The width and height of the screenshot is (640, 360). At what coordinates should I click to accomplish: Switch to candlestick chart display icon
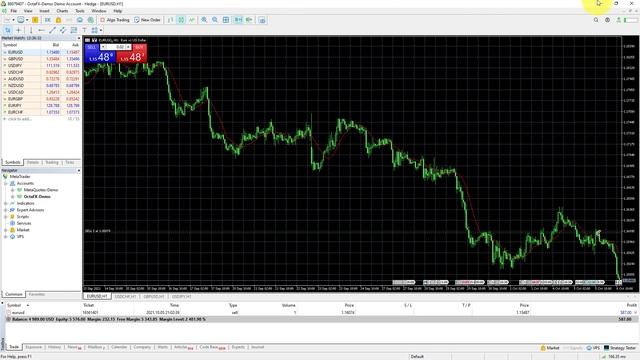point(181,20)
